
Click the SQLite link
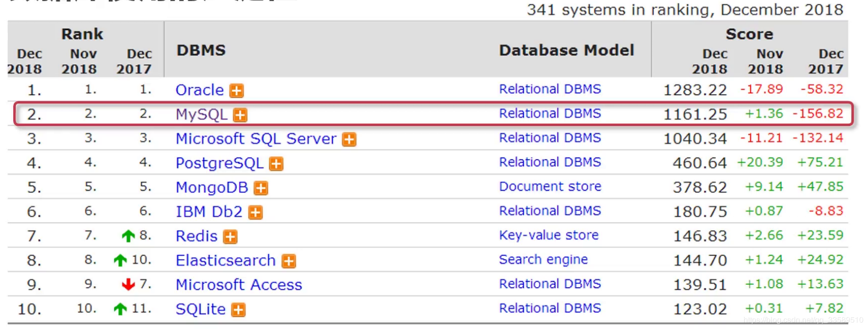[x=201, y=309]
